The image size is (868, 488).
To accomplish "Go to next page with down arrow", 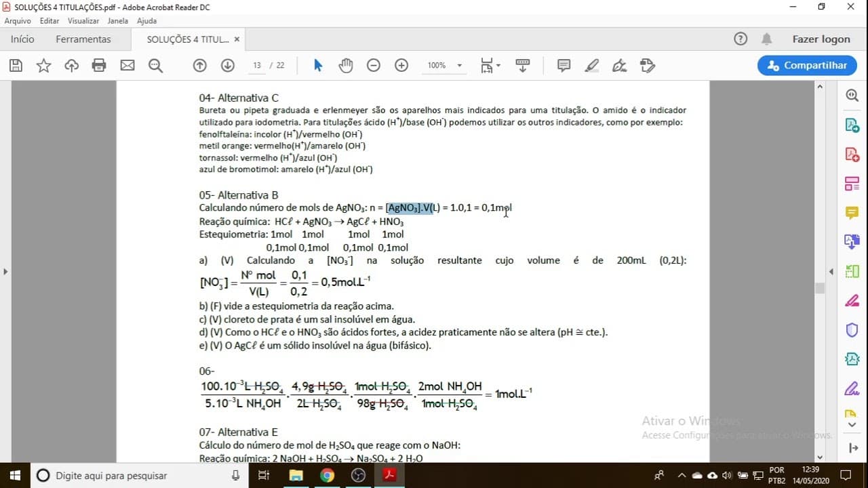I will (x=228, y=66).
